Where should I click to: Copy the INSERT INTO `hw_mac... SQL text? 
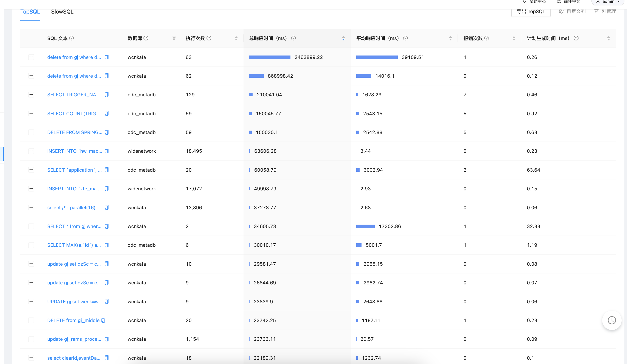pos(107,151)
